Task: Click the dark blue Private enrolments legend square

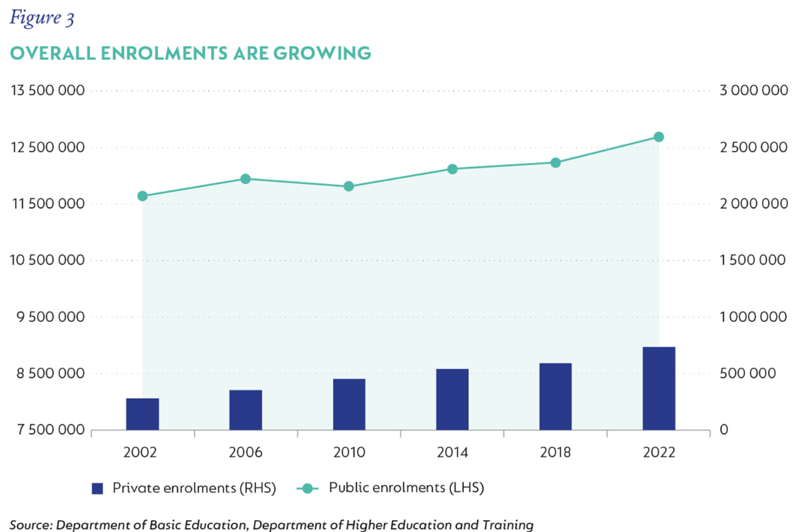Action: (96, 488)
